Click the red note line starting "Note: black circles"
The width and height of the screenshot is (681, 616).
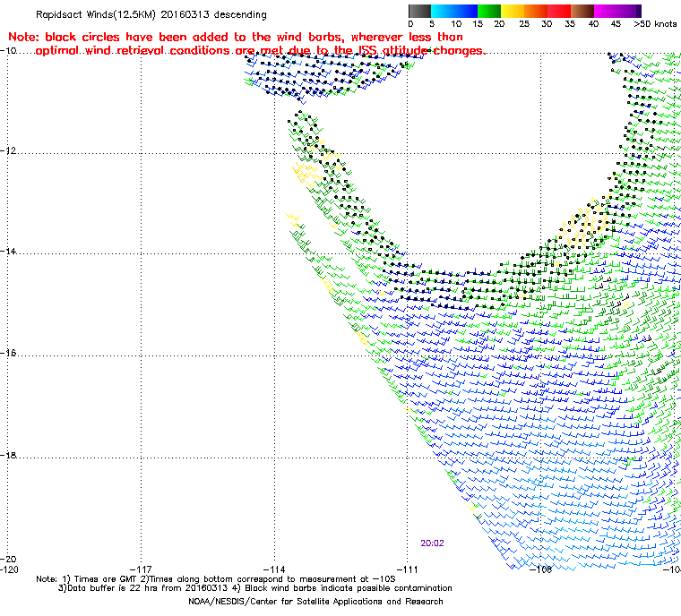point(236,37)
